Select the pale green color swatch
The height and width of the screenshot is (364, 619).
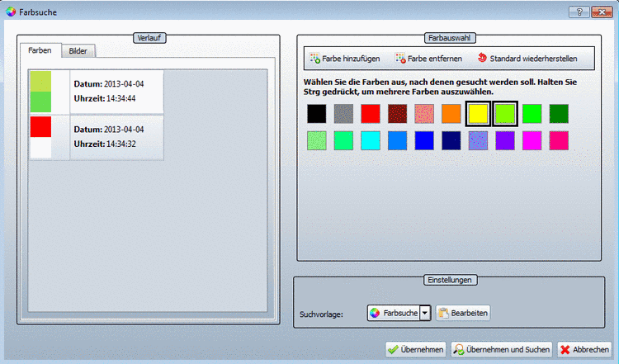pos(317,140)
